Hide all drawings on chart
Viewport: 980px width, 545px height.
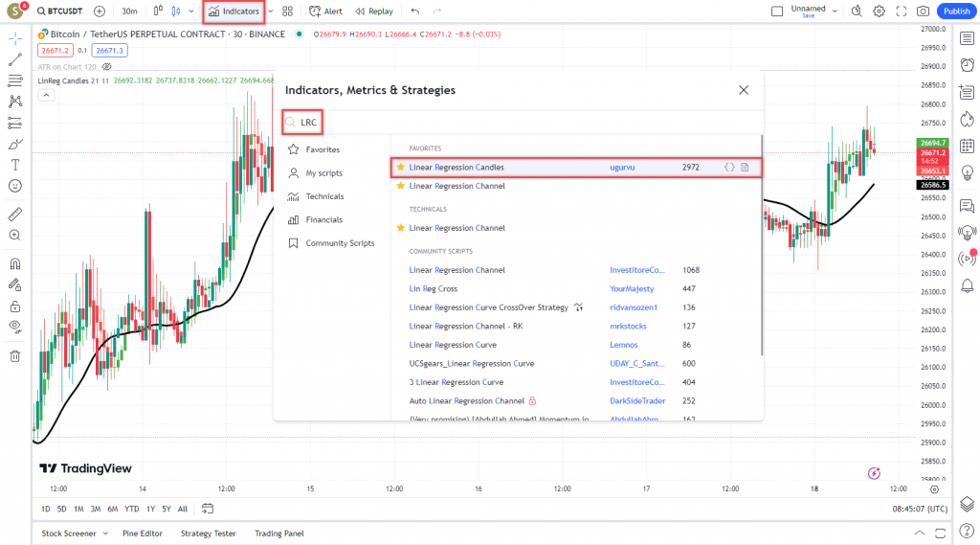15,328
